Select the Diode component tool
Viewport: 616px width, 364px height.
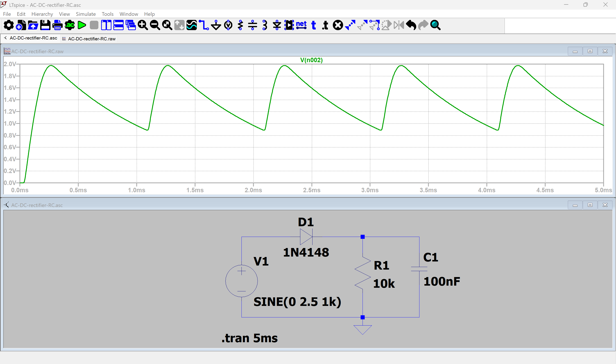coord(277,25)
